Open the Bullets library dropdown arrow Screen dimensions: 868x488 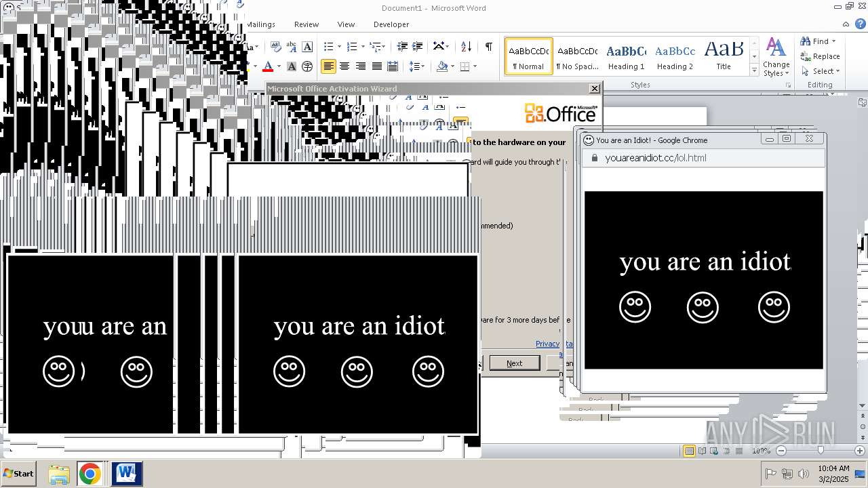(340, 47)
